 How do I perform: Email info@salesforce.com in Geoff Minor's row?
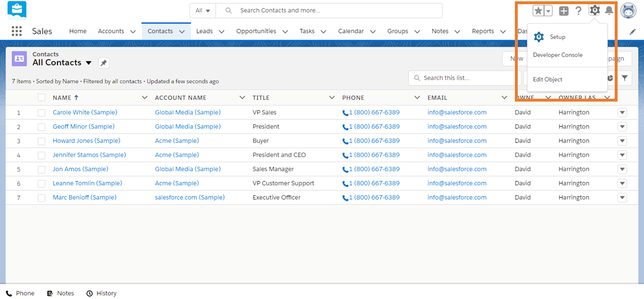(457, 126)
